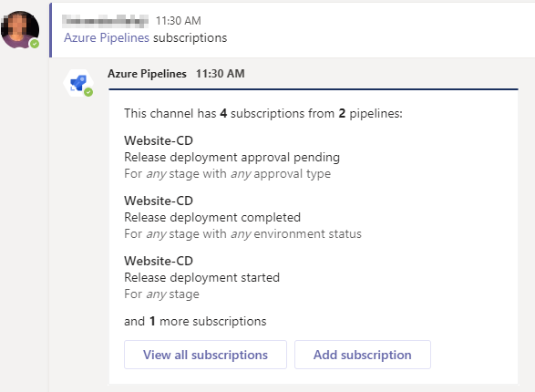This screenshot has height=392, width=535.
Task: Click the bold Azure Pipelines bot name
Action: pyautogui.click(x=147, y=74)
